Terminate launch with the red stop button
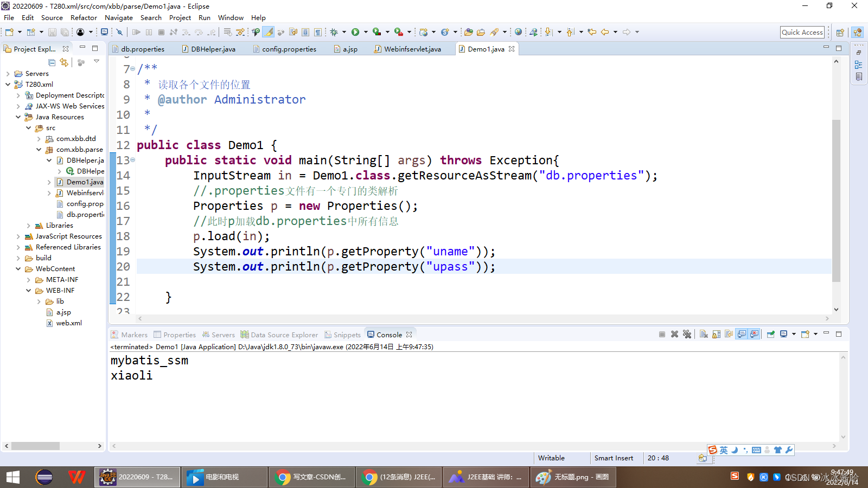 pos(662,334)
